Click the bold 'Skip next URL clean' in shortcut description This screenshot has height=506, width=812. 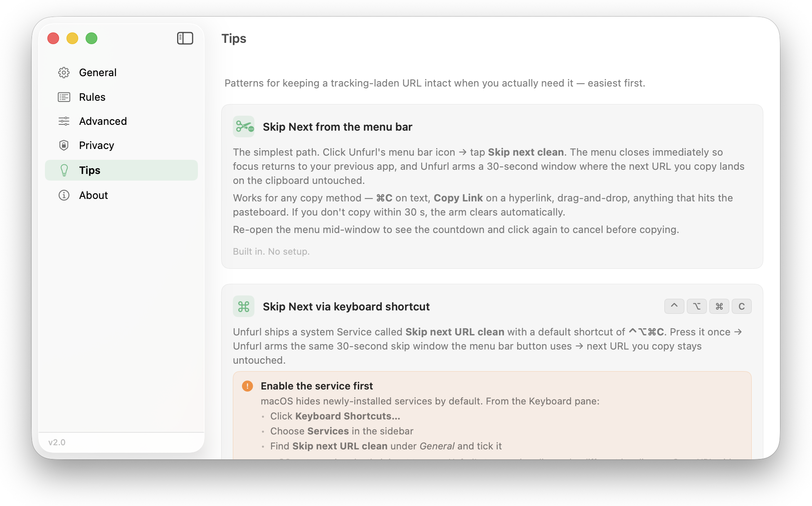455,332
